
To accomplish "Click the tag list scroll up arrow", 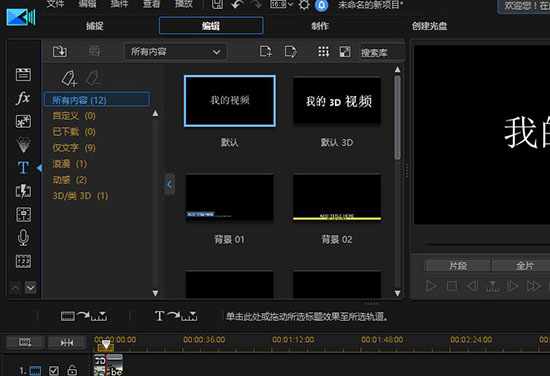I will pyautogui.click(x=155, y=113).
